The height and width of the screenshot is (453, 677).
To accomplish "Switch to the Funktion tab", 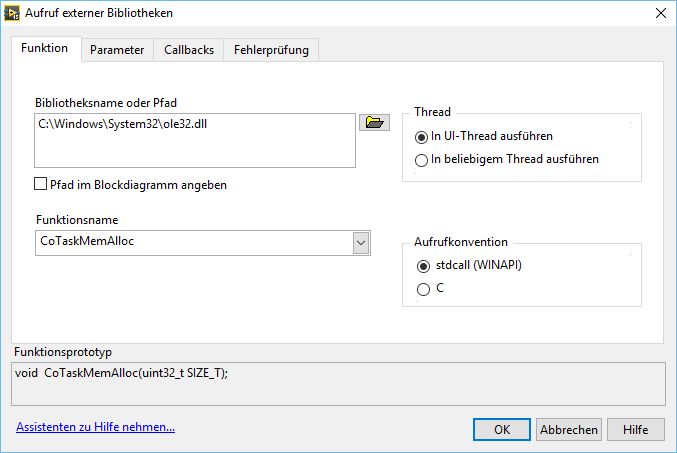I will (45, 48).
